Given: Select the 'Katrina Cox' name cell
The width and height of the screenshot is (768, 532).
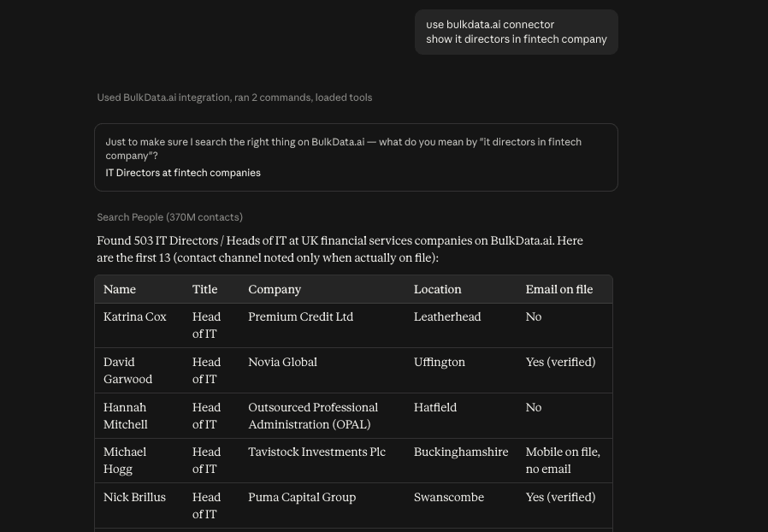Looking at the screenshot, I should click(134, 316).
